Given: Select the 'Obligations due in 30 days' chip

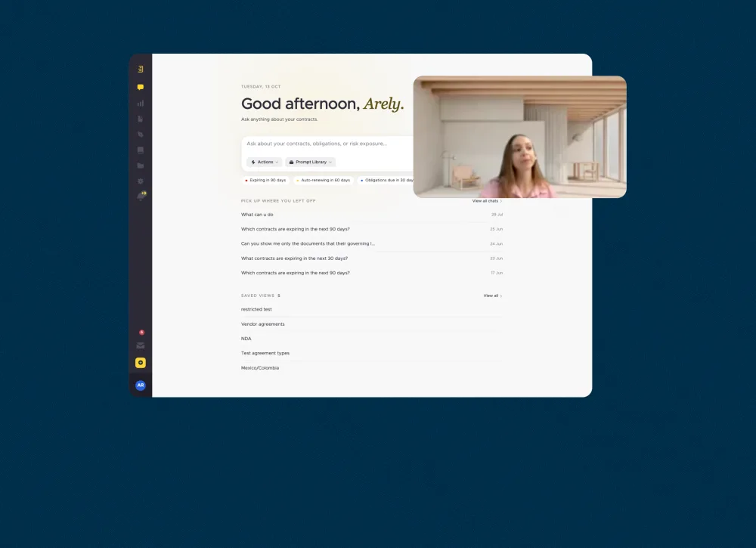Looking at the screenshot, I should pos(386,180).
